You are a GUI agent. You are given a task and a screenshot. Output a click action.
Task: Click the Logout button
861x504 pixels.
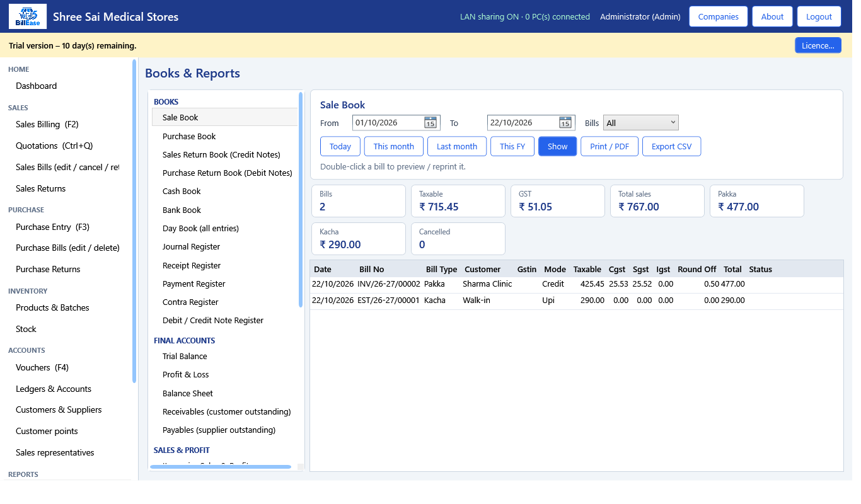819,16
